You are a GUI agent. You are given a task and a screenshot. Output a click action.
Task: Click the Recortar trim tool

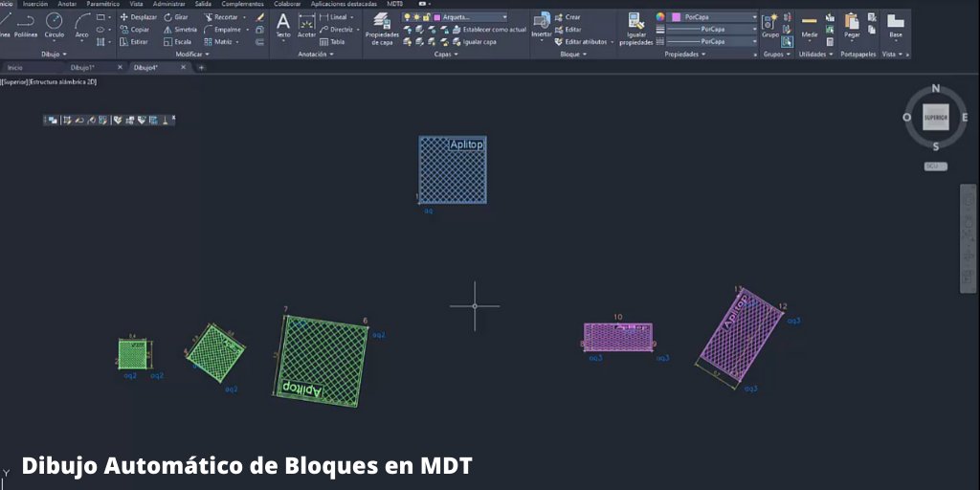coord(221,17)
